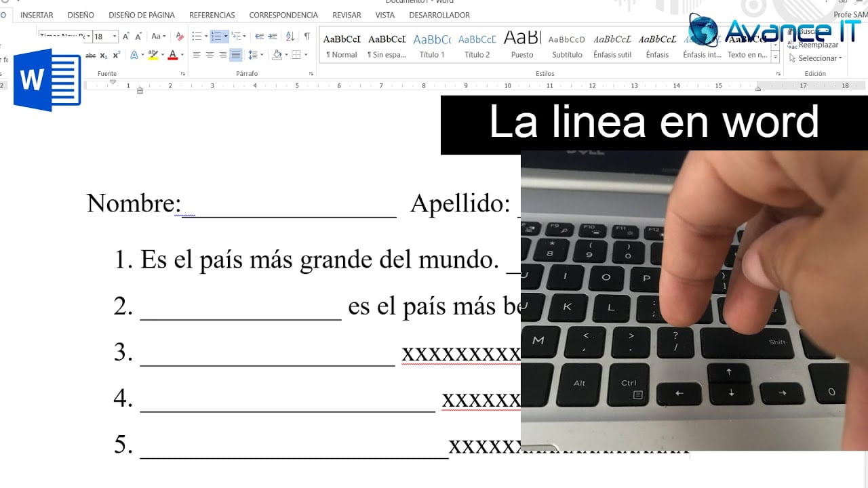Viewport: 868px width, 488px height.
Task: Click the text effects icon
Action: 134,55
